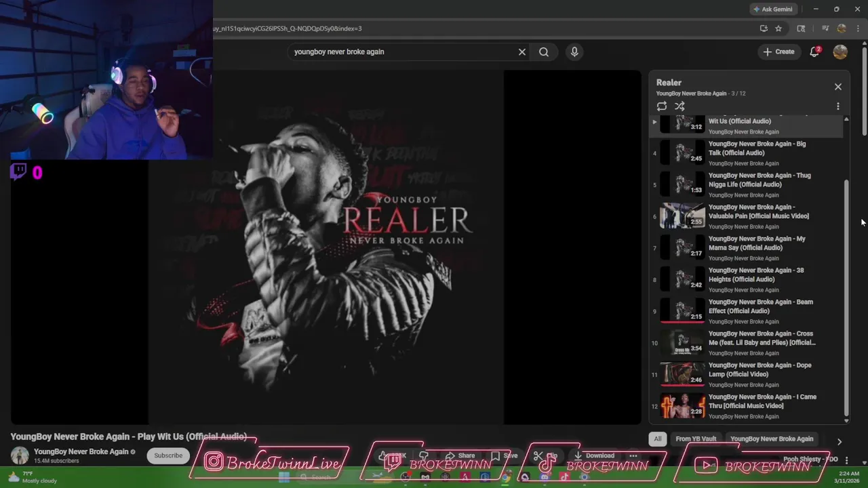
Task: Click the Dope Lamp (Official Video) title
Action: click(x=760, y=369)
